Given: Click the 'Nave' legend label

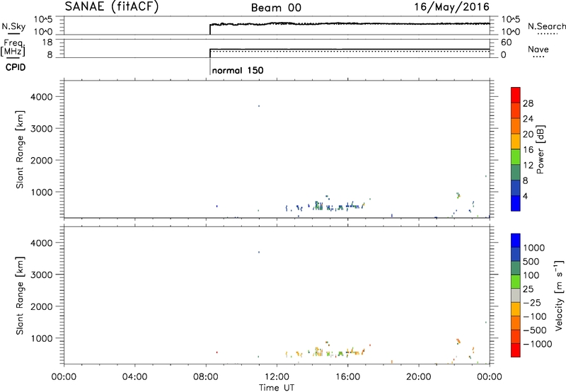Looking at the screenshot, I should click(538, 49).
